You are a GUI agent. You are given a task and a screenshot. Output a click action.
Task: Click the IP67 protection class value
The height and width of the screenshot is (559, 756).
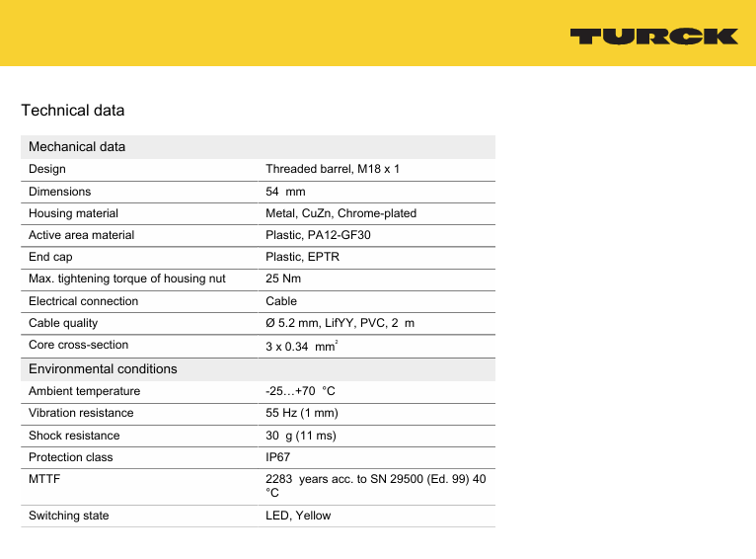tap(278, 457)
